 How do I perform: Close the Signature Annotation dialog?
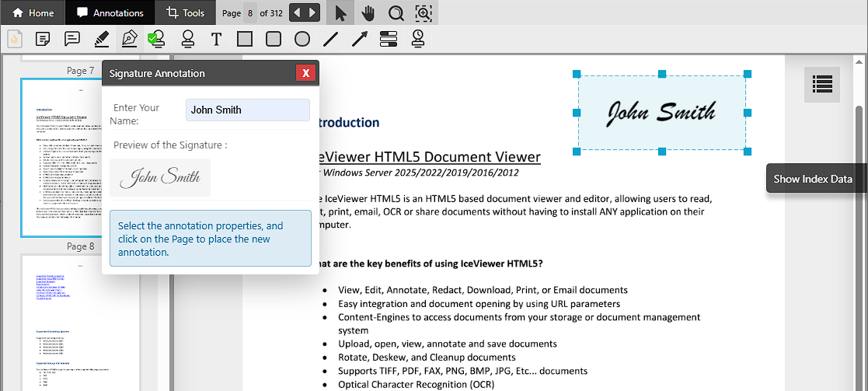(x=305, y=73)
